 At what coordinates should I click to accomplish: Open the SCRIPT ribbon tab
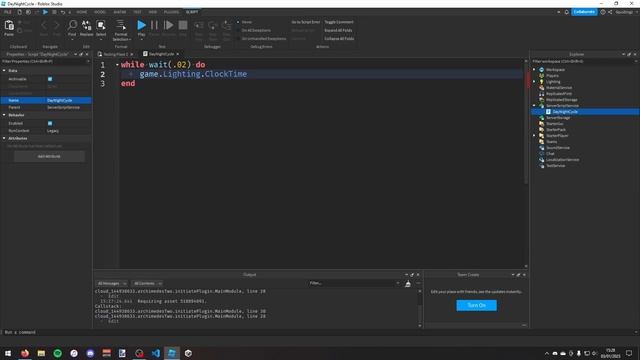coord(192,12)
